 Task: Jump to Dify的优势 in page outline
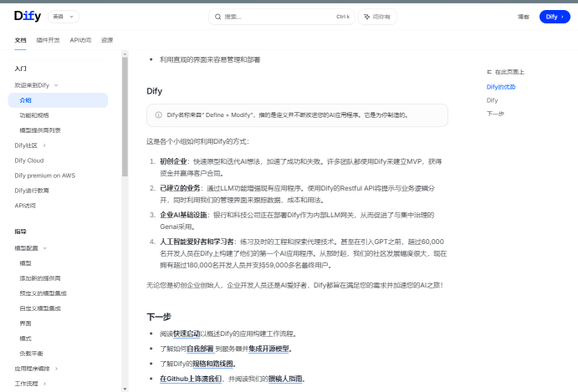click(501, 87)
